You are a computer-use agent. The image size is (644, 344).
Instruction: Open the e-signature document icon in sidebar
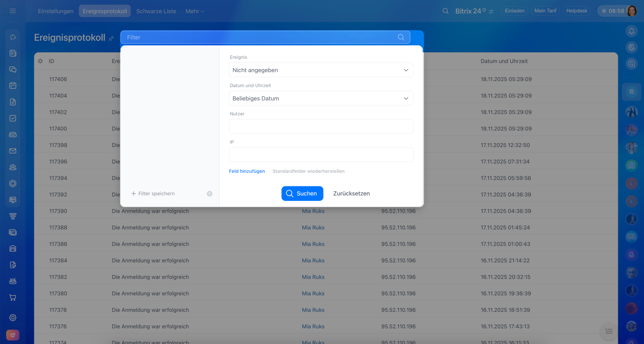pos(13,265)
